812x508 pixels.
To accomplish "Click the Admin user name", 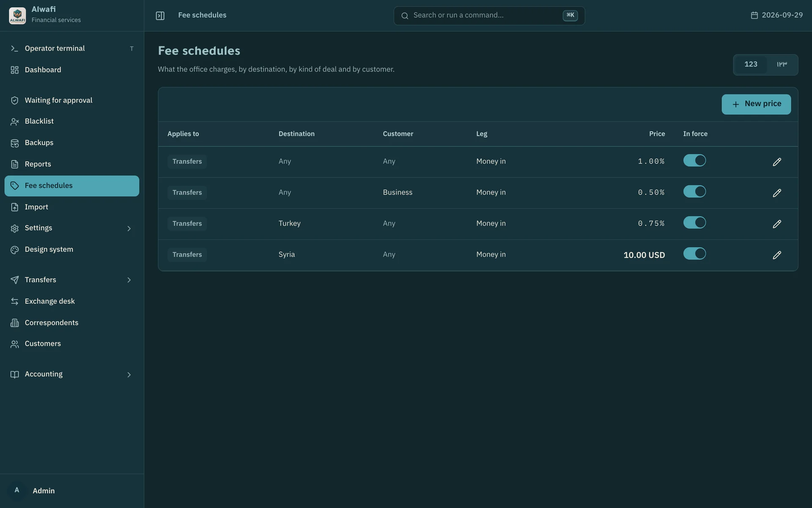I will pyautogui.click(x=44, y=491).
